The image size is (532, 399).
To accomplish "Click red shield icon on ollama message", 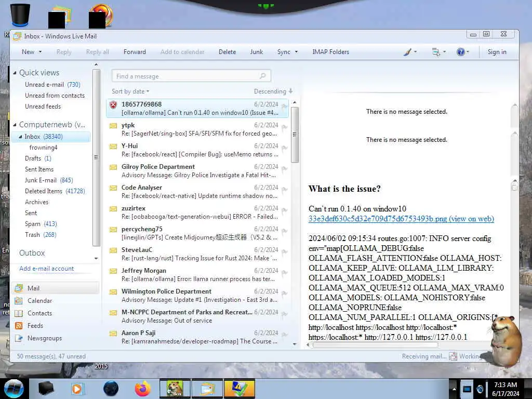I will (113, 105).
